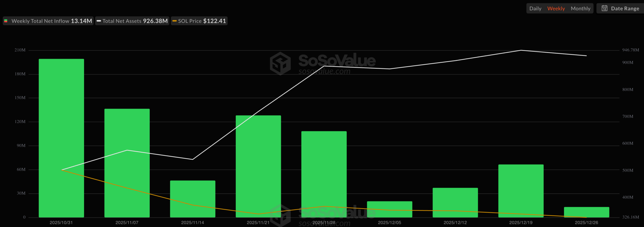
Task: Toggle the Weekly Total Net Inflow legend
Action: tap(48, 21)
